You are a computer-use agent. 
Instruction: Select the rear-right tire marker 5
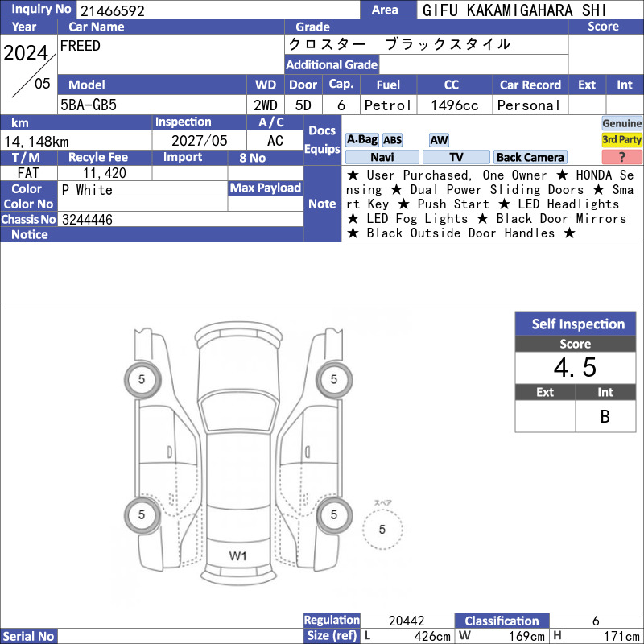(333, 514)
